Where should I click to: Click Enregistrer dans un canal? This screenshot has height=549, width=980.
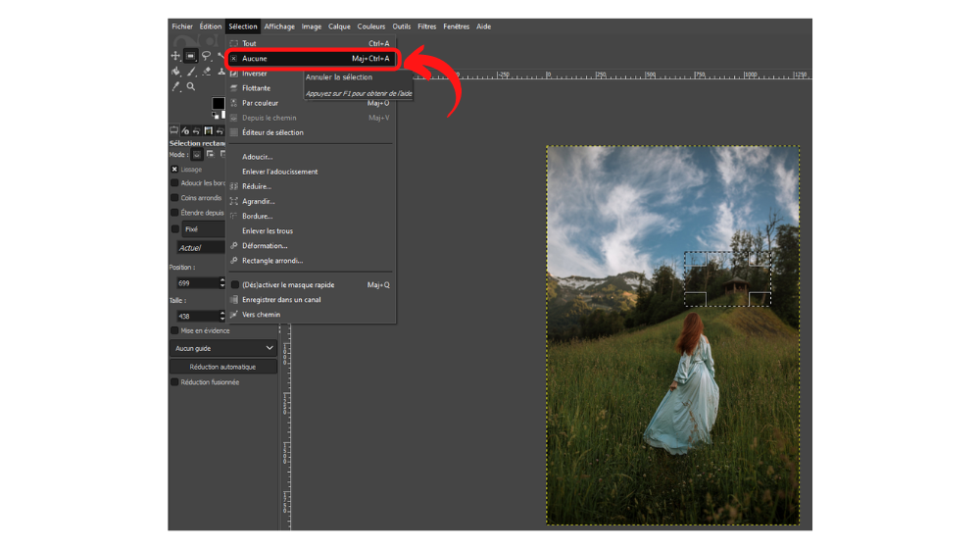[x=312, y=300]
